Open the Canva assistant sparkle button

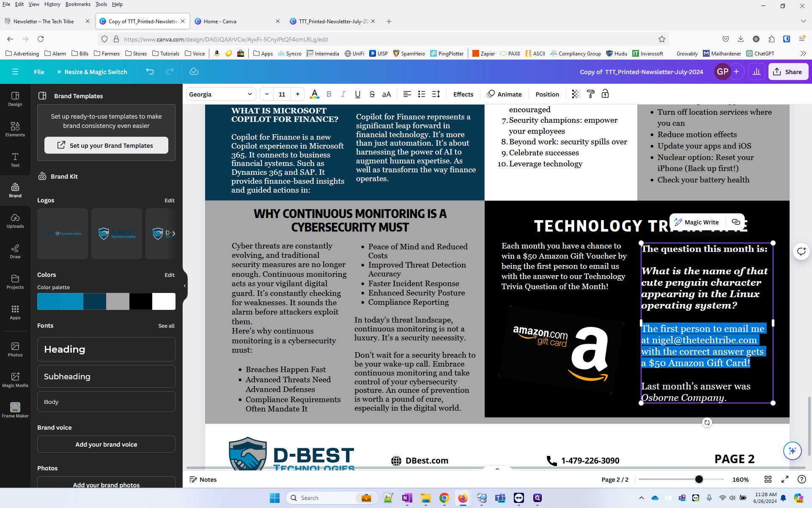(x=792, y=450)
